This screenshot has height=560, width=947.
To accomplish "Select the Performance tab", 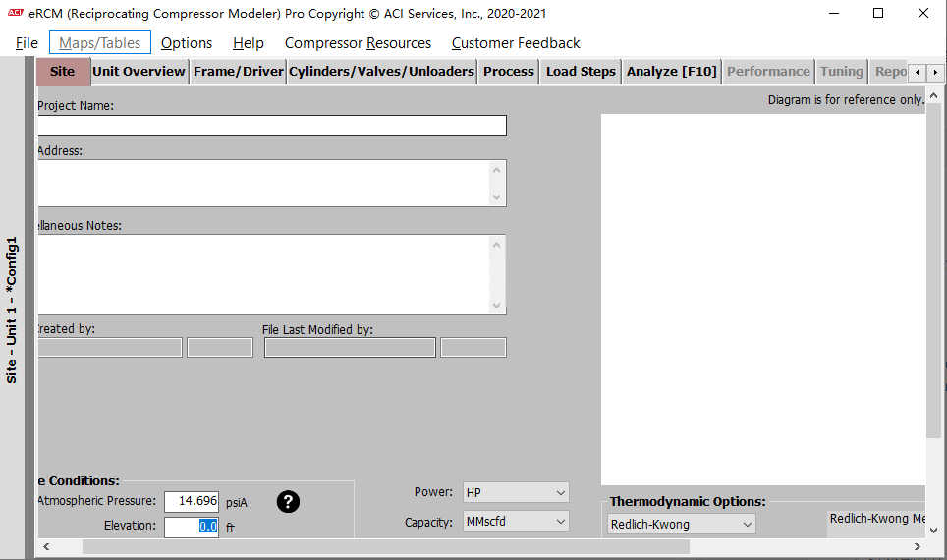I will (x=768, y=72).
